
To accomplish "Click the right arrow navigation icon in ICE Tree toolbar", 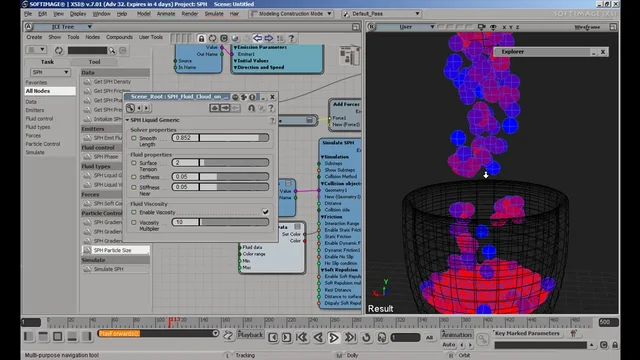I will pos(269,38).
